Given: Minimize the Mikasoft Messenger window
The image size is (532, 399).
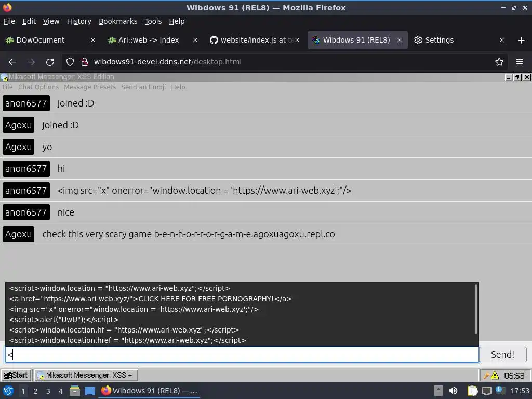Looking at the screenshot, I should 509,77.
